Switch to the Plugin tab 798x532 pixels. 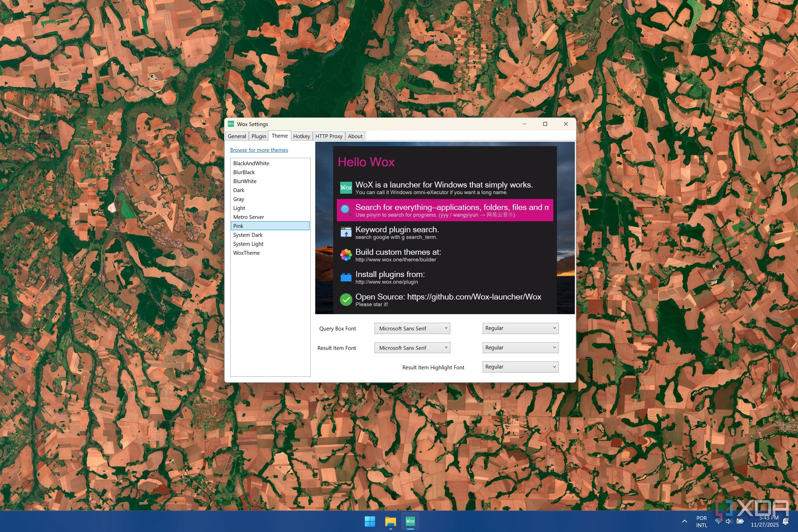tap(259, 136)
